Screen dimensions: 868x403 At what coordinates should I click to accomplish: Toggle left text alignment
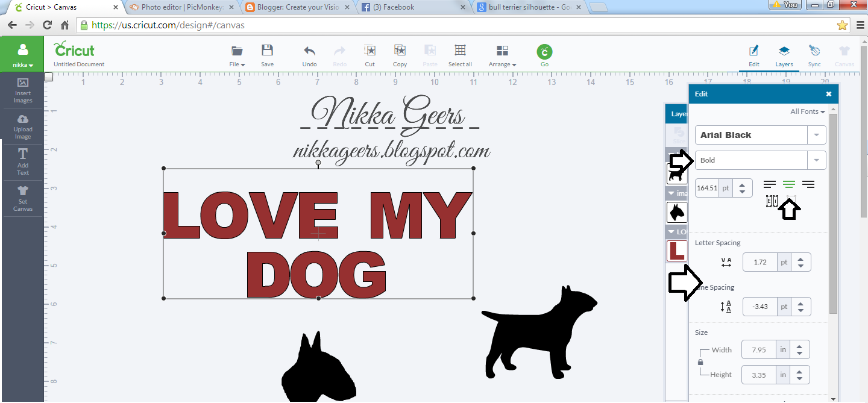pos(770,184)
